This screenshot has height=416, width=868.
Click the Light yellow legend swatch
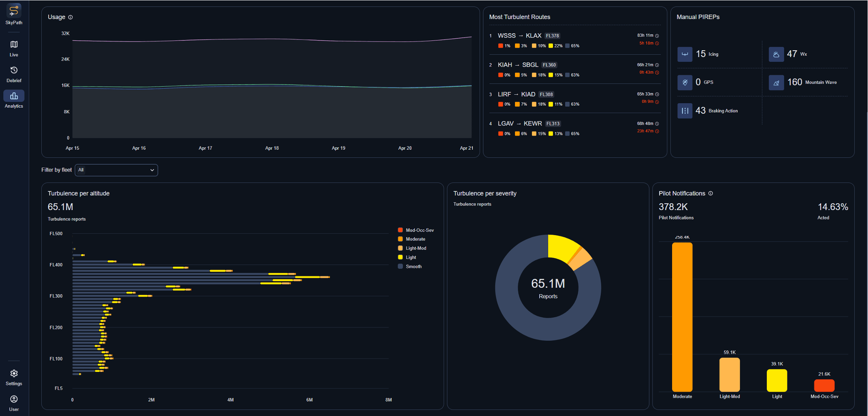pyautogui.click(x=400, y=257)
